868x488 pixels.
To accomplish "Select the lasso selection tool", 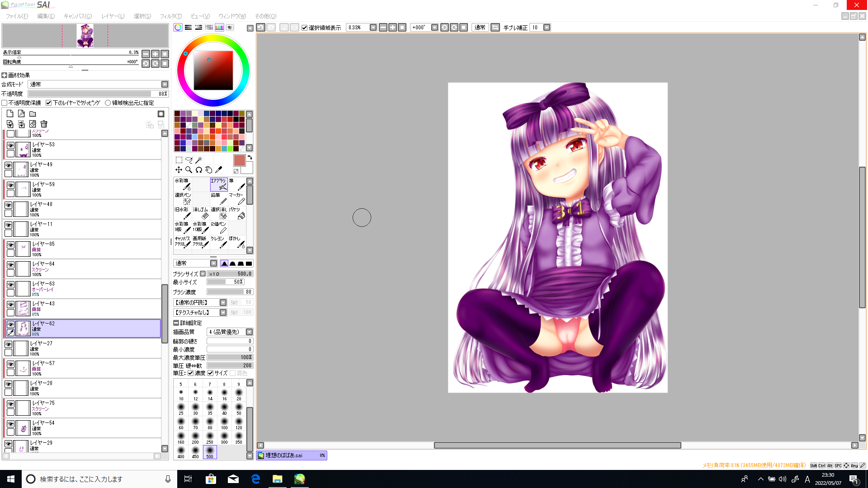I will tap(189, 160).
